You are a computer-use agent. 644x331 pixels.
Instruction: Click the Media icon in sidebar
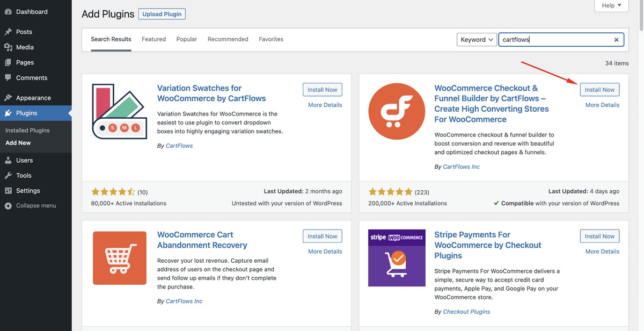coord(8,47)
